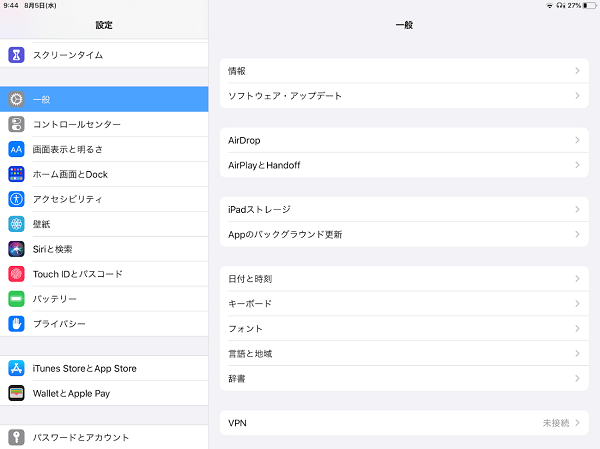Image resolution: width=600 pixels, height=449 pixels.
Task: Tap the chevron for AirPlayとHandoff
Action: (x=577, y=165)
